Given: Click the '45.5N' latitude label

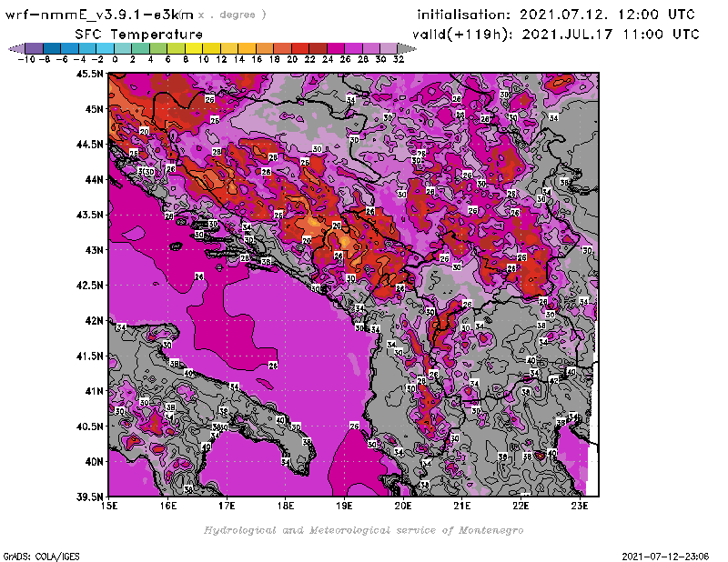Looking at the screenshot, I should pyautogui.click(x=89, y=74).
